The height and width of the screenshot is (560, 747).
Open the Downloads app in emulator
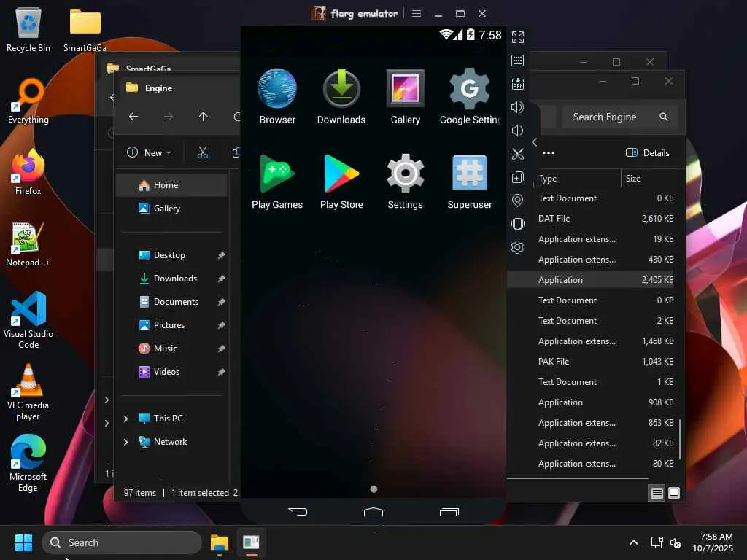(x=341, y=97)
